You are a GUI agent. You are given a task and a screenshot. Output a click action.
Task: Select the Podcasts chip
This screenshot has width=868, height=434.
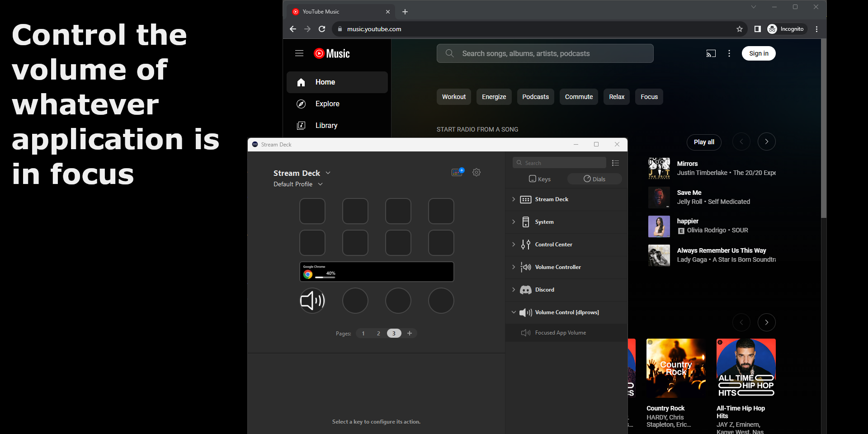pos(536,97)
